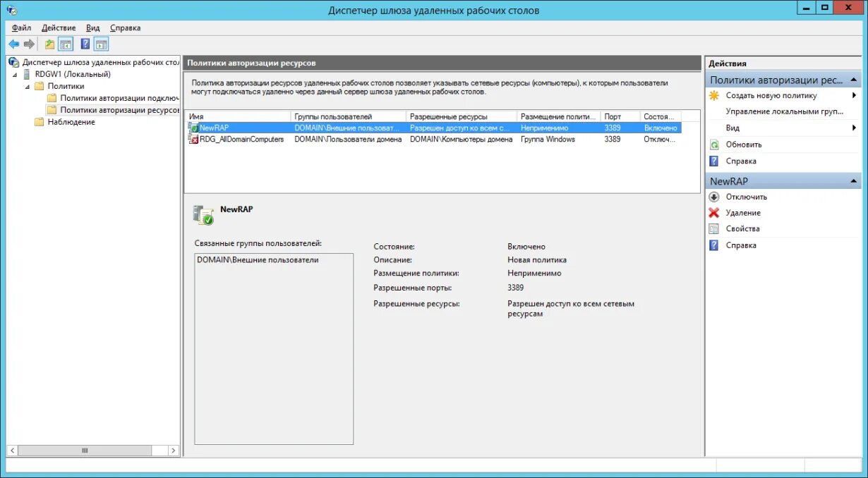The width and height of the screenshot is (868, 478).
Task: Open the Файл menu
Action: click(21, 28)
